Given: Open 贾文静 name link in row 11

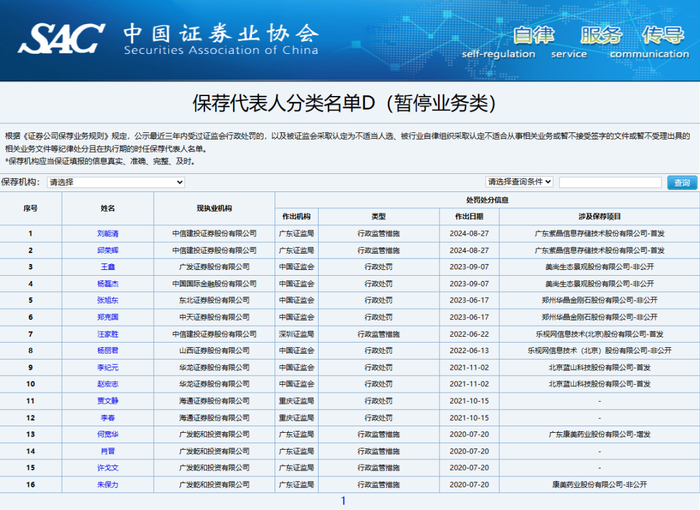Looking at the screenshot, I should (107, 401).
